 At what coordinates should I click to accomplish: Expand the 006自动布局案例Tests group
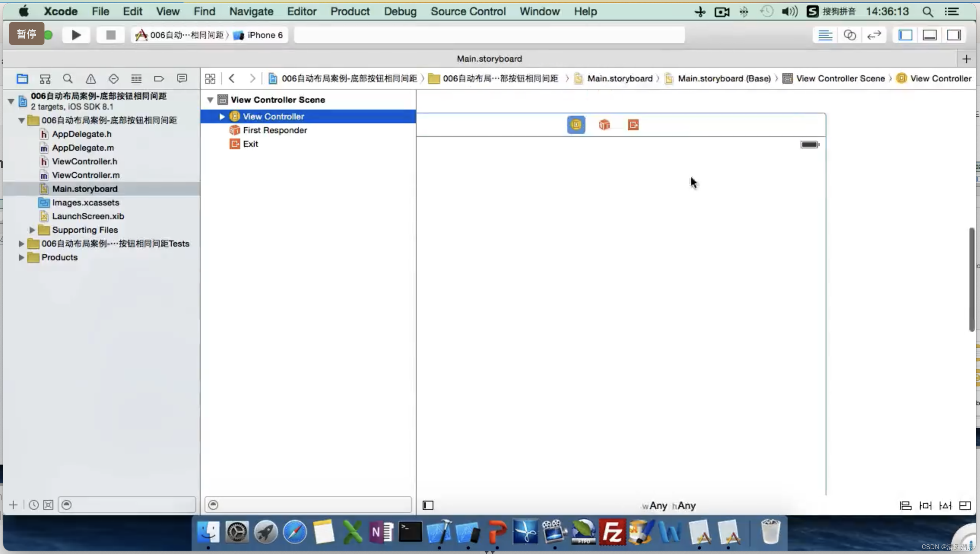tap(21, 243)
